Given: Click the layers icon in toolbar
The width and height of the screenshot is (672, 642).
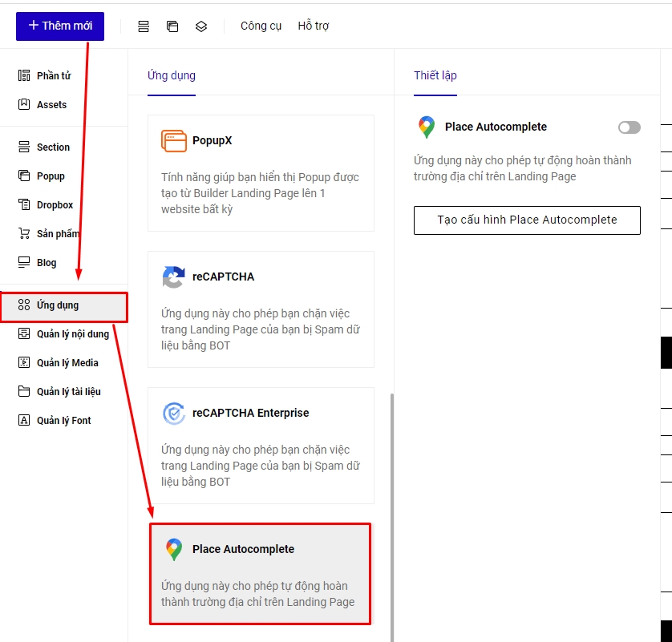Looking at the screenshot, I should pyautogui.click(x=201, y=26).
